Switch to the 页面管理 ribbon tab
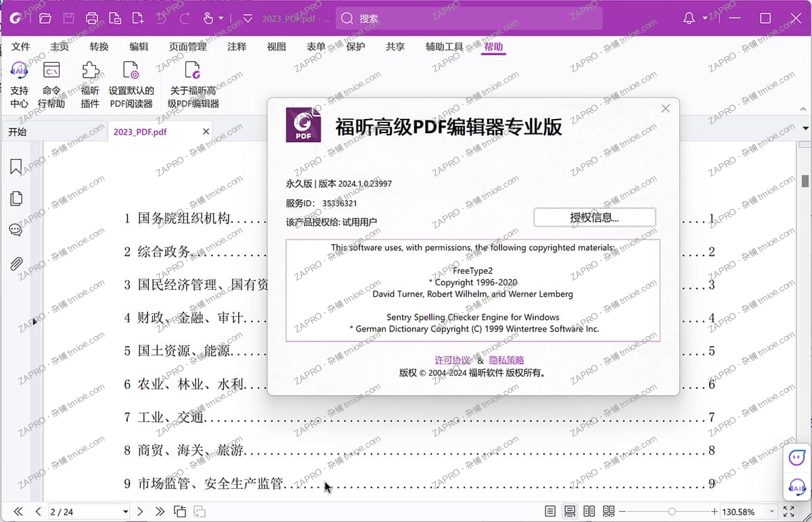 (x=187, y=47)
